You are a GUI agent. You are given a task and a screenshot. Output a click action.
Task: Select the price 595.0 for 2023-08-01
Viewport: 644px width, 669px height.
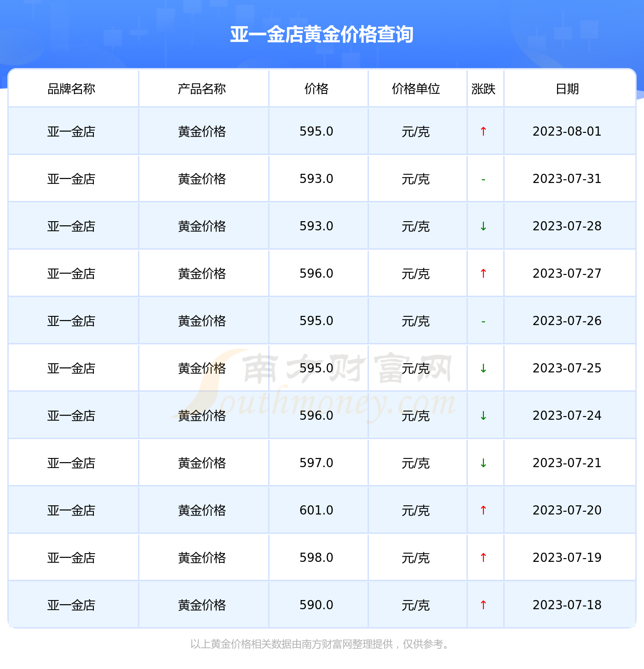pos(316,132)
